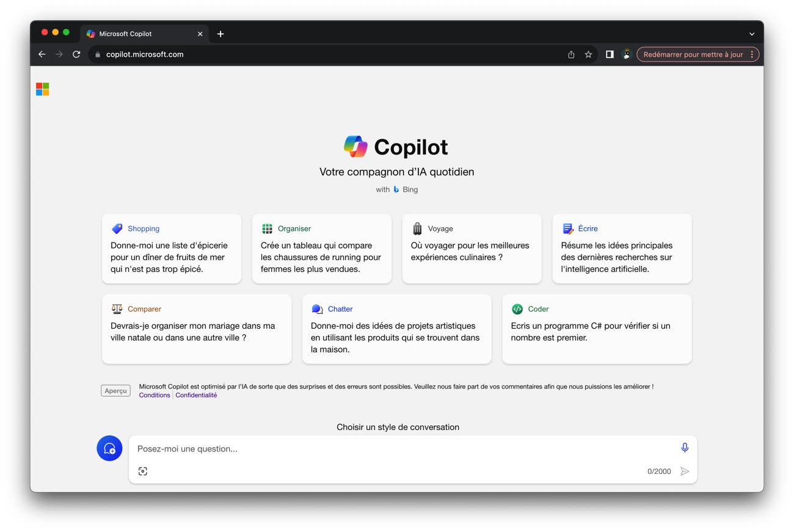Click the Choisir un style de conversation text
Image resolution: width=794 pixels, height=532 pixels.
click(398, 427)
